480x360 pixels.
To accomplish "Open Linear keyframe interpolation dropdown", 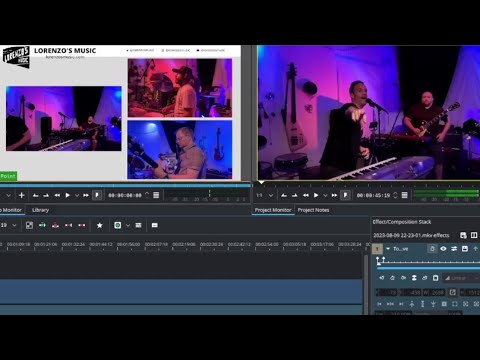I will point(461,278).
